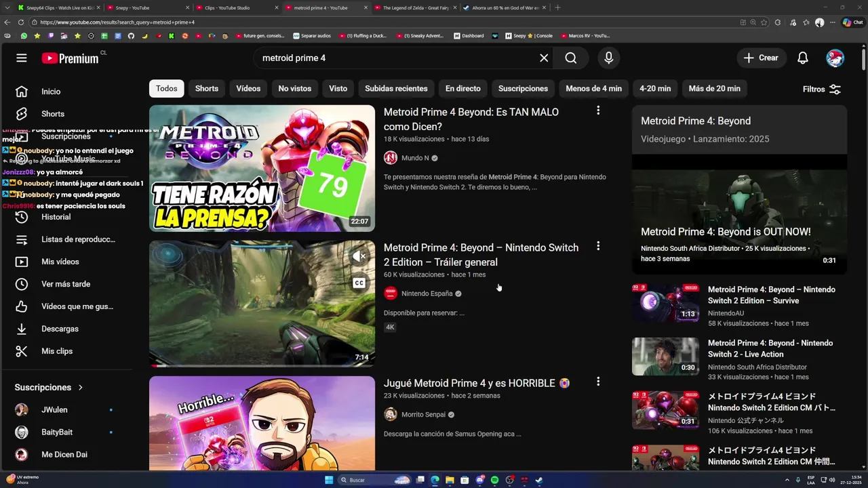868x488 pixels.
Task: Select the Más de 20 min chip
Action: tap(715, 89)
